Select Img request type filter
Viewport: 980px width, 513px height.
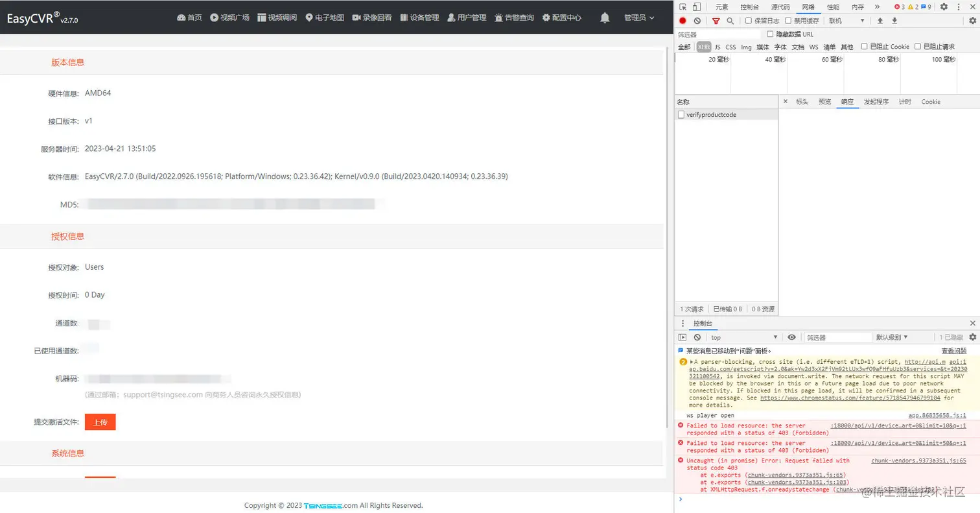tap(747, 47)
